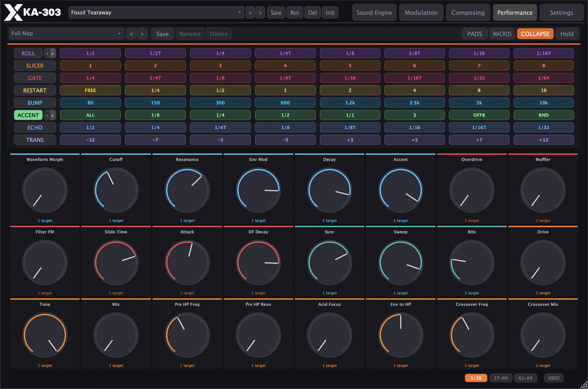This screenshot has width=588, height=389.
Task: Adjust the Cutoff knob
Action: pyautogui.click(x=116, y=190)
